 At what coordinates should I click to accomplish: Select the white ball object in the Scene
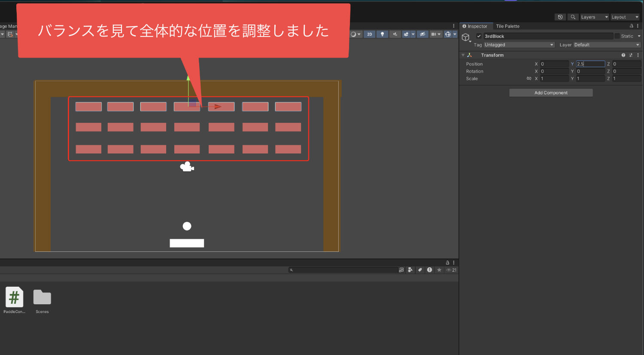coord(187,226)
